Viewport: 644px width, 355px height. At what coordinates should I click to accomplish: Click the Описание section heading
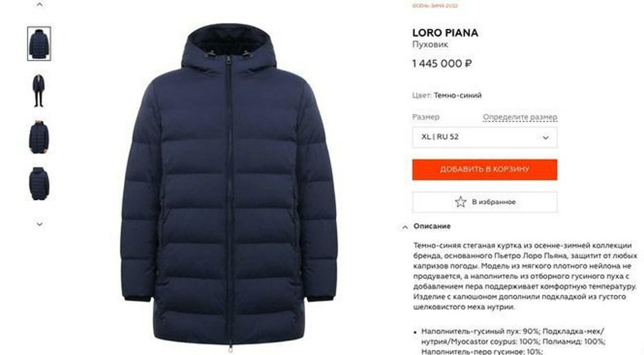point(432,226)
